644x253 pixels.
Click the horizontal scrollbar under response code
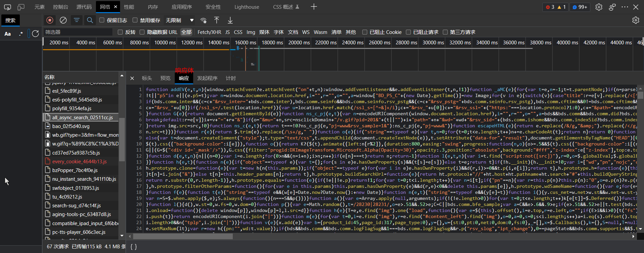click(x=183, y=236)
